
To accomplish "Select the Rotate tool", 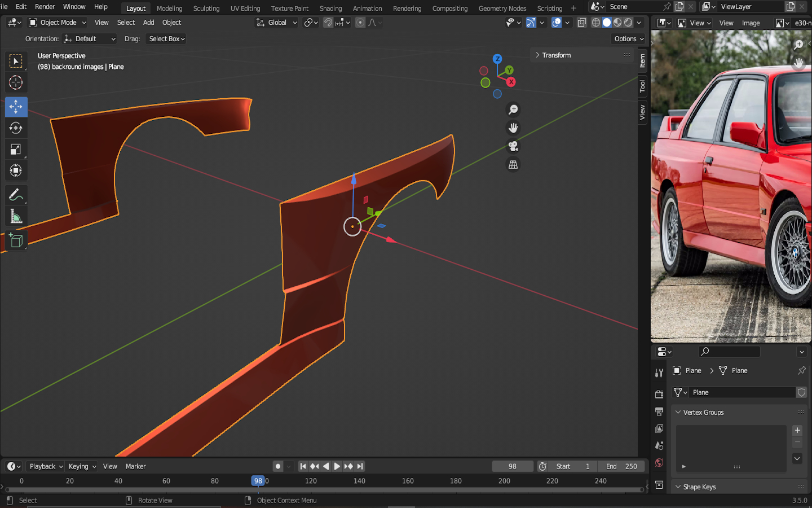I will pos(16,128).
